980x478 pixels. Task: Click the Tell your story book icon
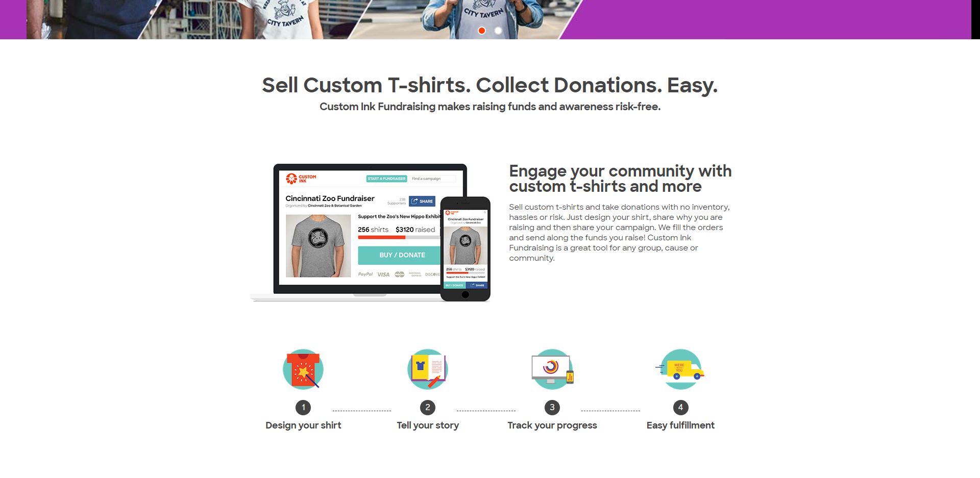[428, 369]
